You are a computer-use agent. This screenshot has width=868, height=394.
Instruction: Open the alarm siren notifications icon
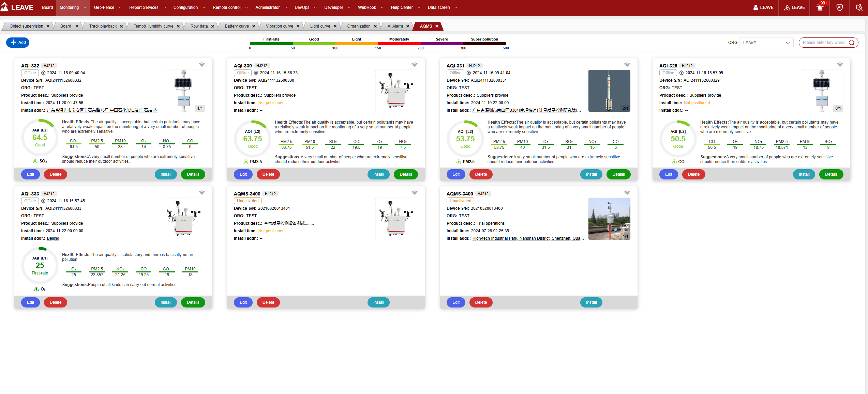point(820,7)
